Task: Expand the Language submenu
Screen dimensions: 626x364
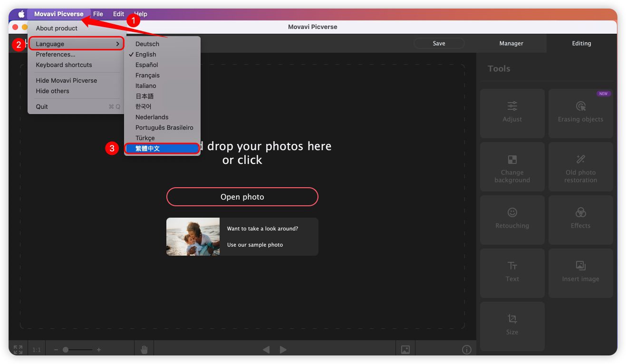Action: [76, 44]
